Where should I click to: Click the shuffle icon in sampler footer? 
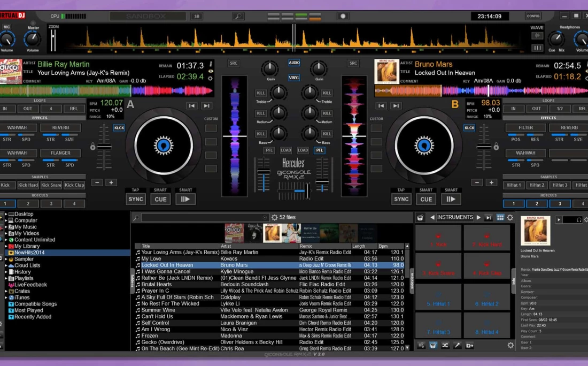445,346
